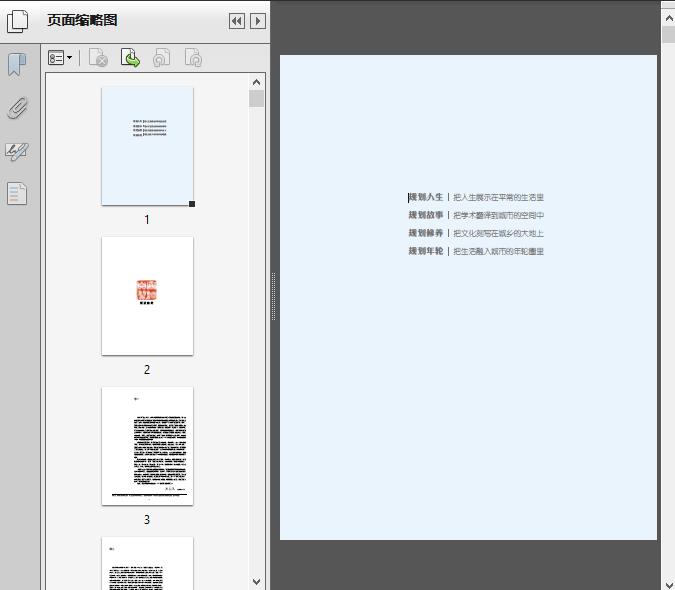
Task: Click the third document text line
Action: click(476, 233)
